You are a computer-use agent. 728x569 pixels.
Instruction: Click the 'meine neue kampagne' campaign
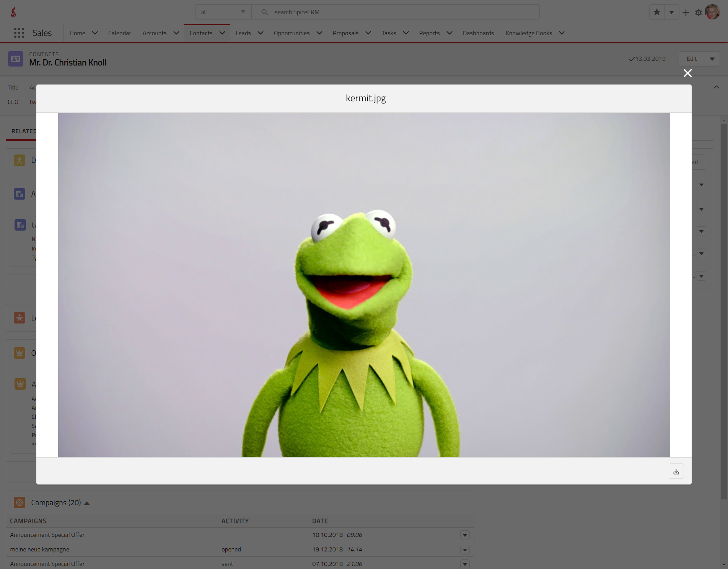(39, 549)
